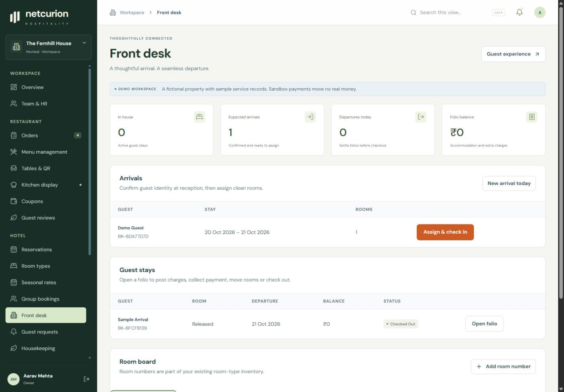Click the Housekeeping leaf icon
This screenshot has width=564, height=392.
click(14, 348)
